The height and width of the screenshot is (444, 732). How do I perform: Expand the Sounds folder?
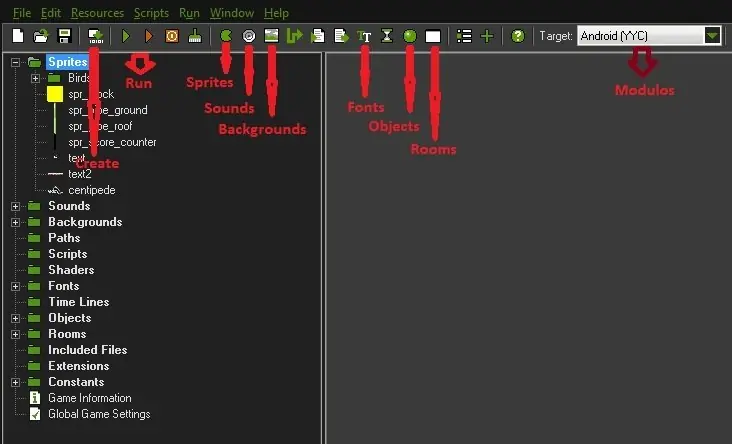tap(15, 206)
